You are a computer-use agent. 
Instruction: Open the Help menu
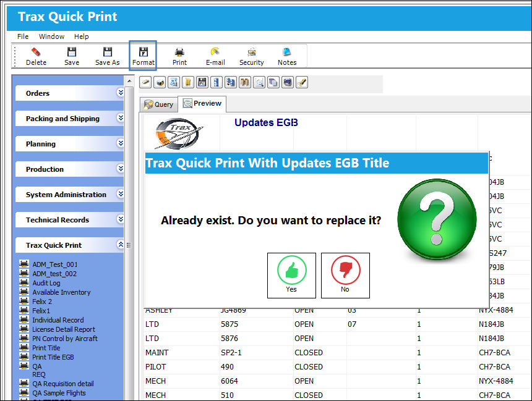click(82, 36)
